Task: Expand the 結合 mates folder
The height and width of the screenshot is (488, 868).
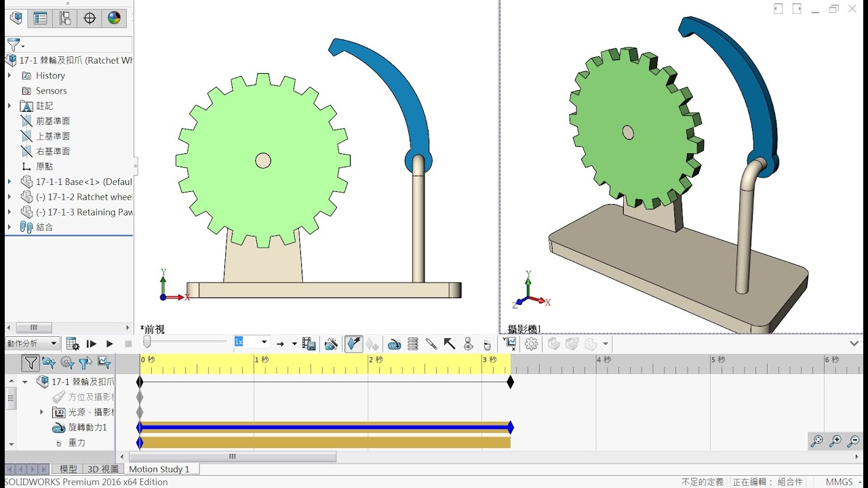Action: click(x=9, y=227)
